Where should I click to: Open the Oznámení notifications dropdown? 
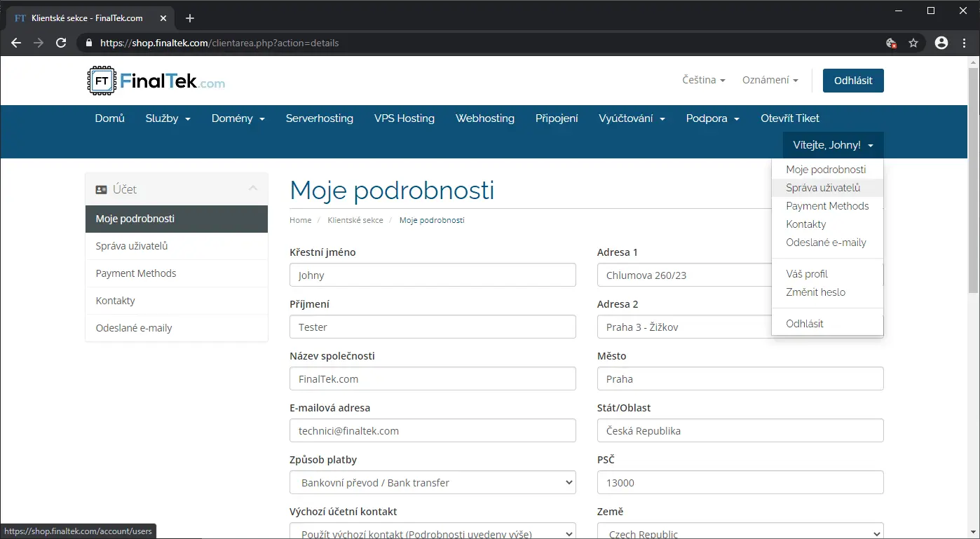coord(770,80)
